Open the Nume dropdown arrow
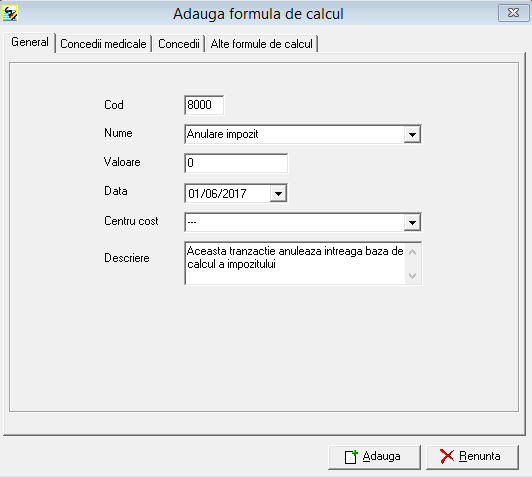Image resolution: width=532 pixels, height=477 pixels. click(412, 135)
